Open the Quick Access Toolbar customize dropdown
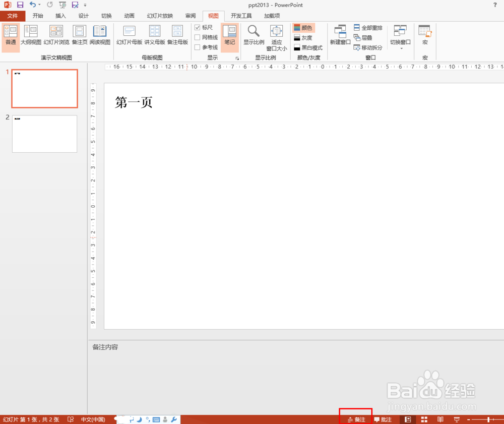The image size is (504, 424). pos(86,5)
